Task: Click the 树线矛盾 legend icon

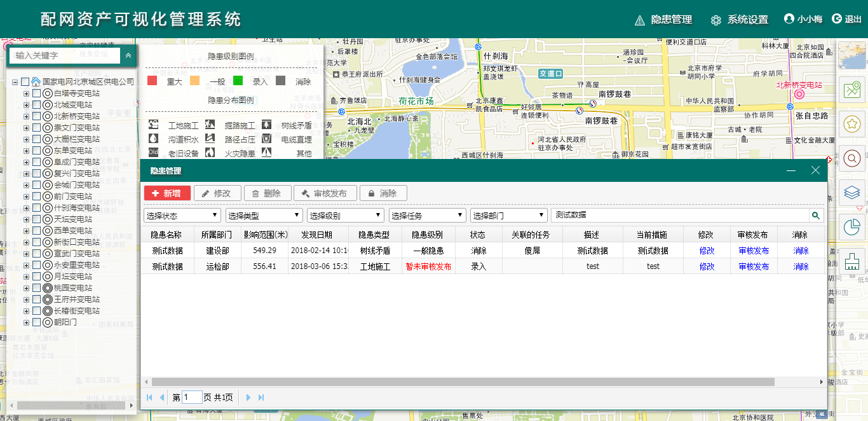Action: [267, 124]
